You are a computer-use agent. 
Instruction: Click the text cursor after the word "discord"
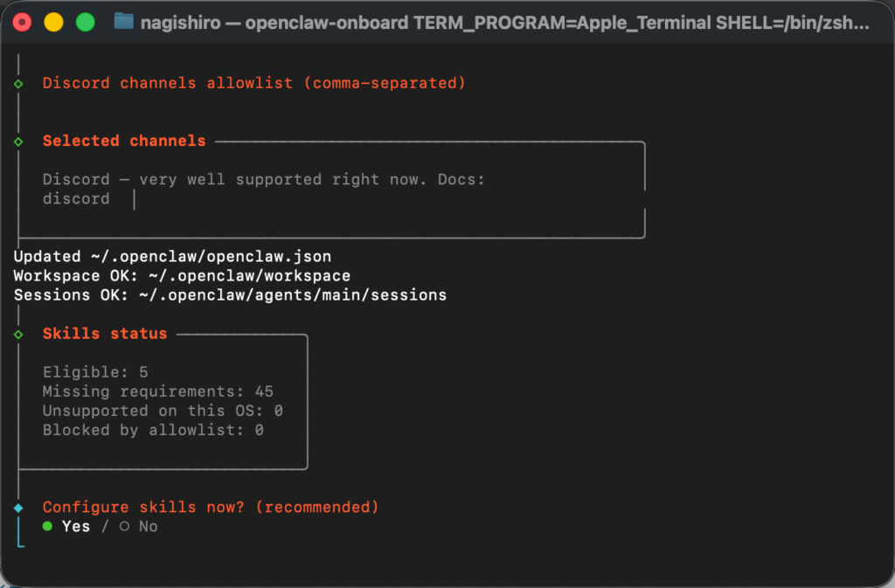click(134, 198)
